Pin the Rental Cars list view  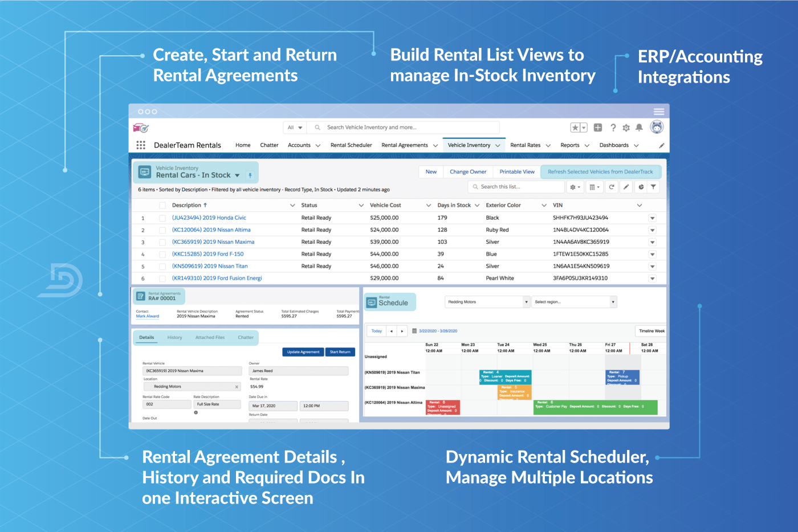250,175
